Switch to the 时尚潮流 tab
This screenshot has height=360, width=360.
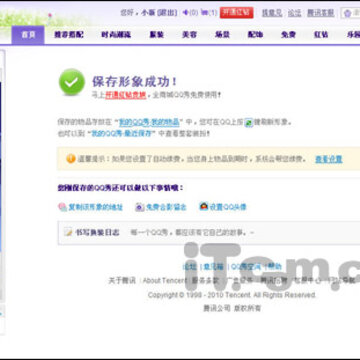[116, 35]
